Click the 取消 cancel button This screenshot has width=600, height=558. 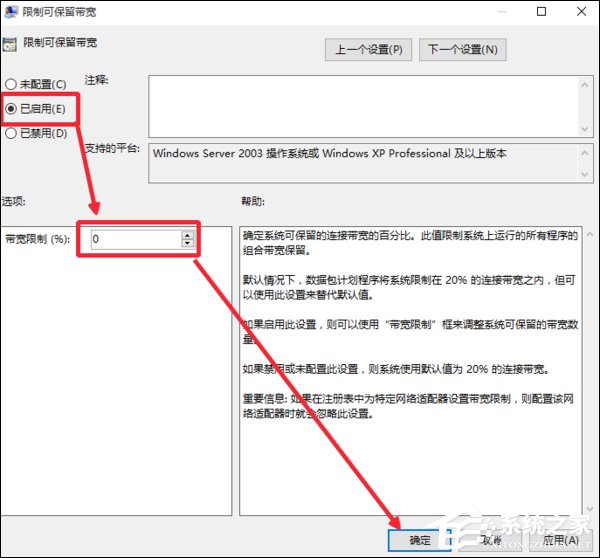click(491, 540)
